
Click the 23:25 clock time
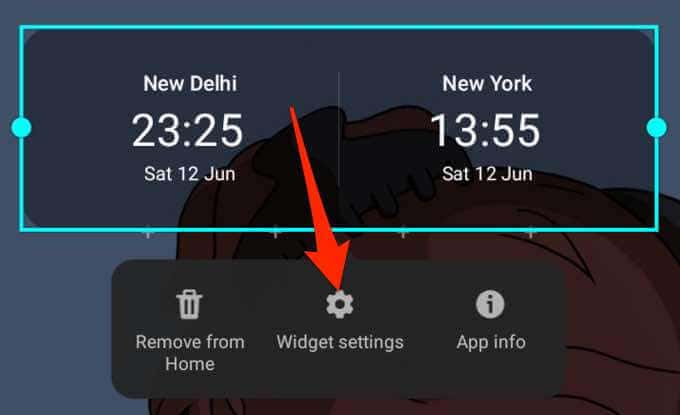[x=187, y=130]
